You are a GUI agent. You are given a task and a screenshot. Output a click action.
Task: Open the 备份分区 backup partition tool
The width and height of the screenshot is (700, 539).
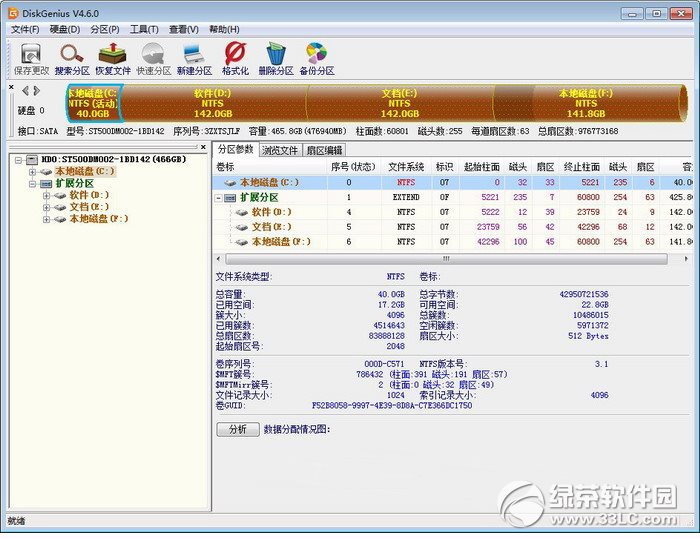317,59
